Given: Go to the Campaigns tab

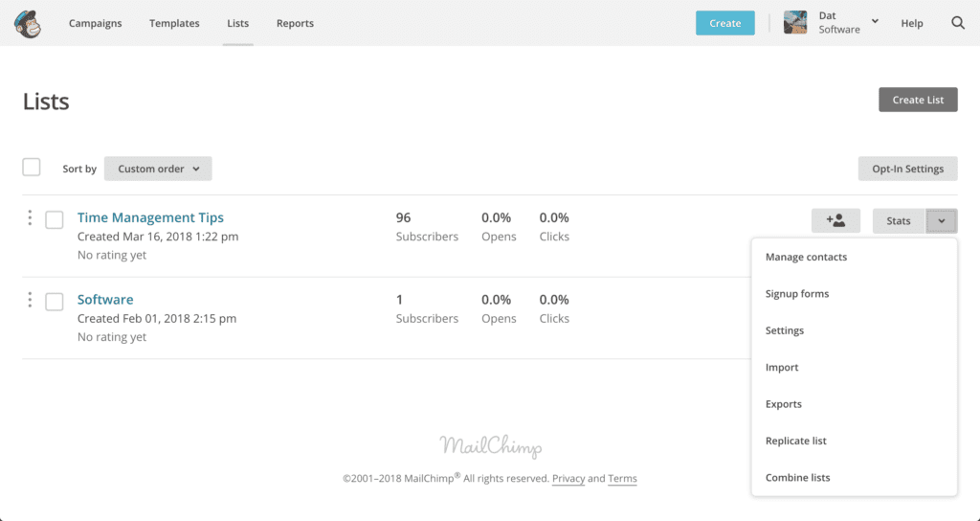Looking at the screenshot, I should [x=95, y=23].
